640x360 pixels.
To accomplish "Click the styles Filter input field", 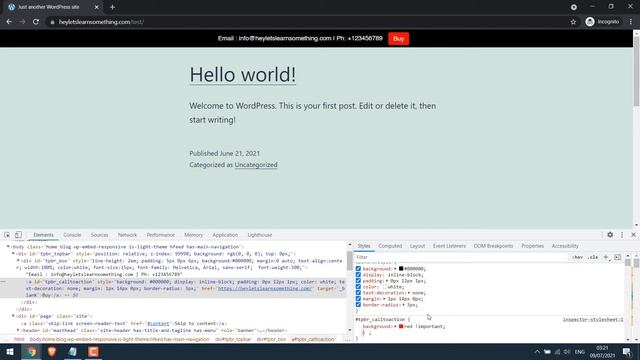I will (461, 257).
